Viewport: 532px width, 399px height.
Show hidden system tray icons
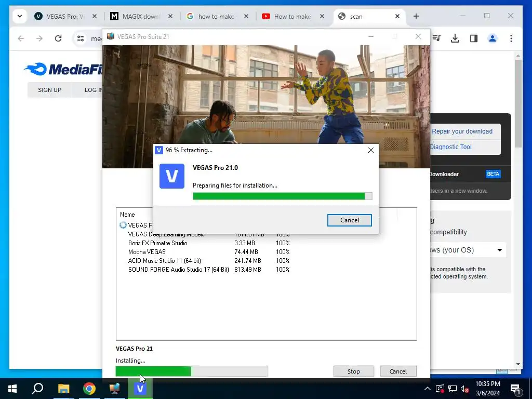[x=427, y=389]
